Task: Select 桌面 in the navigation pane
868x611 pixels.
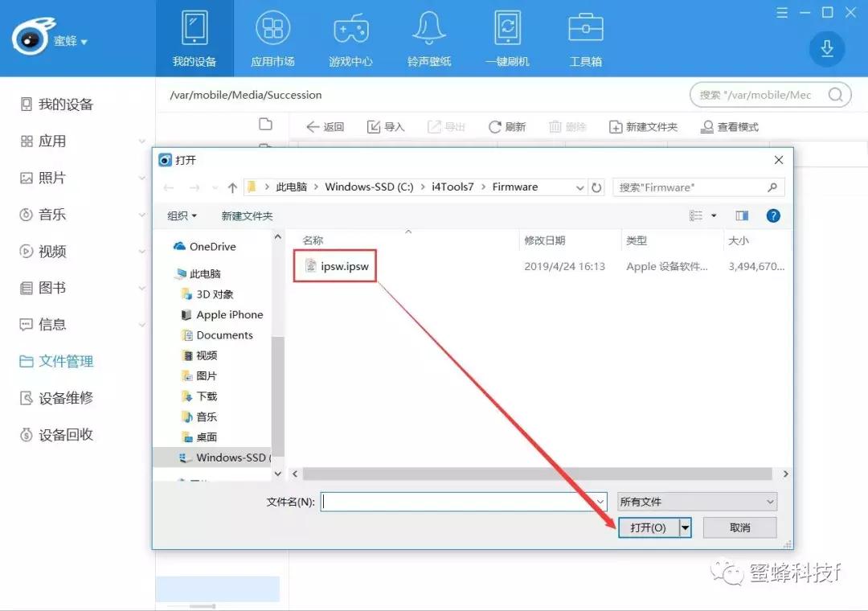Action: click(200, 437)
